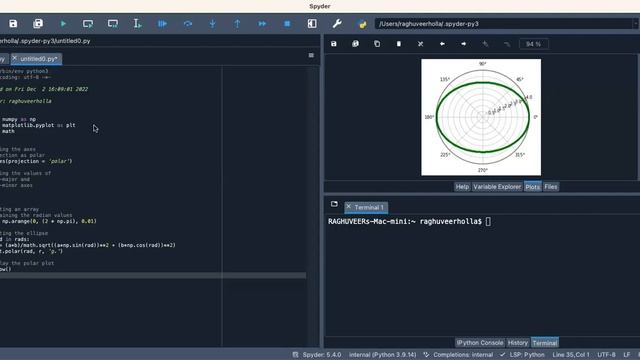640x360 pixels.
Task: Click the terminal prompt line
Action: (409, 221)
